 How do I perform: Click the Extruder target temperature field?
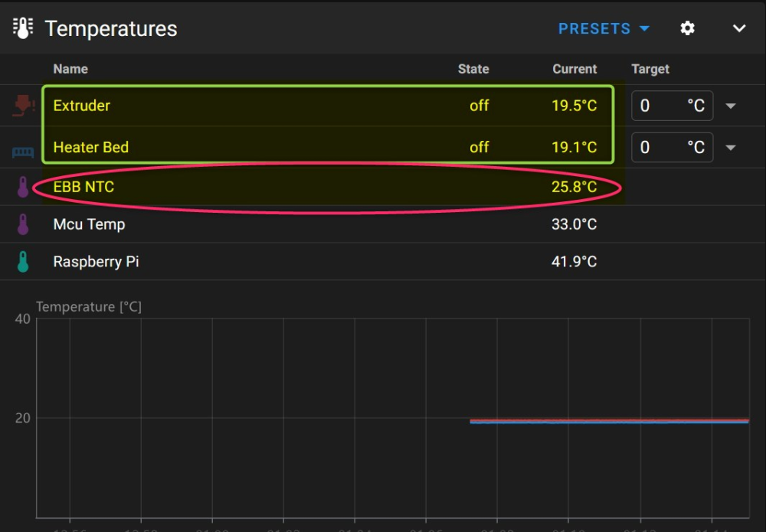coord(673,106)
